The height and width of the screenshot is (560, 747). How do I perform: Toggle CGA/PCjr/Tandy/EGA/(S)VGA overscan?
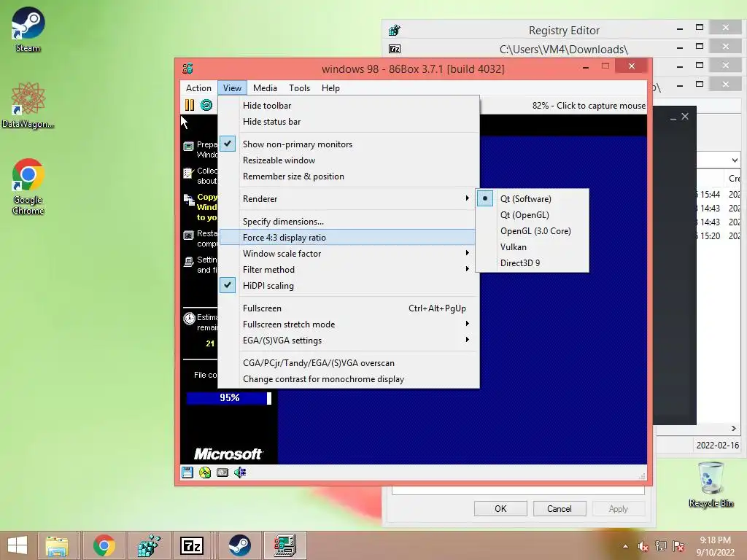[x=349, y=363]
